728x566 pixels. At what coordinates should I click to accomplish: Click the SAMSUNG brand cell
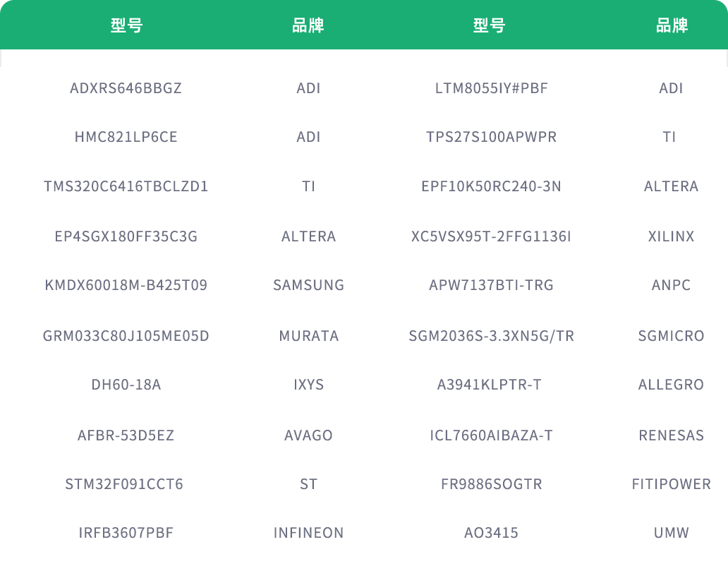click(309, 285)
